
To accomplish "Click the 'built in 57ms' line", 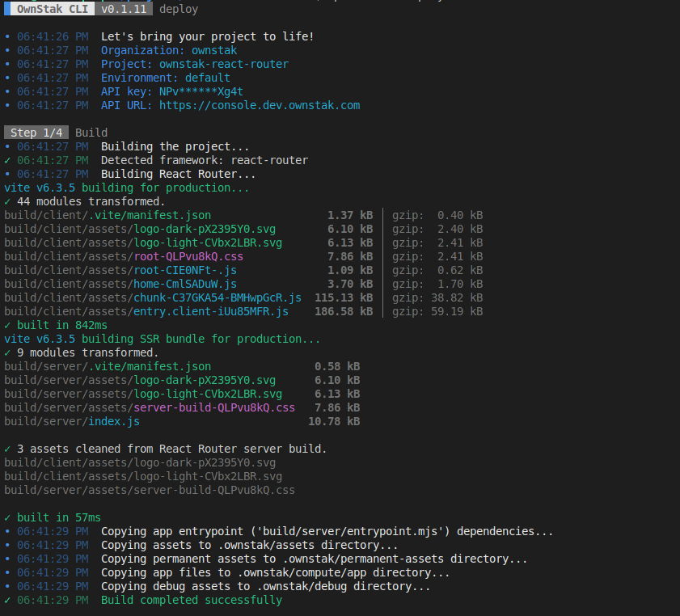I will (59, 518).
